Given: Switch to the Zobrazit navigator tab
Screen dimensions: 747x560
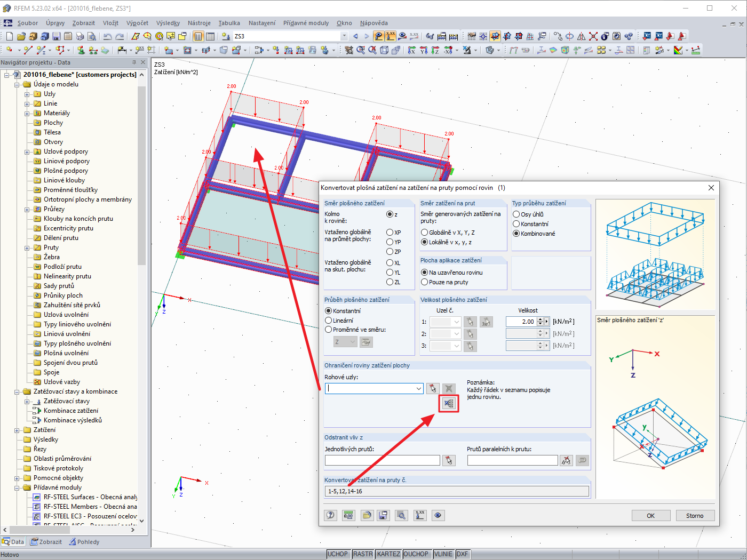Looking at the screenshot, I should 46,542.
